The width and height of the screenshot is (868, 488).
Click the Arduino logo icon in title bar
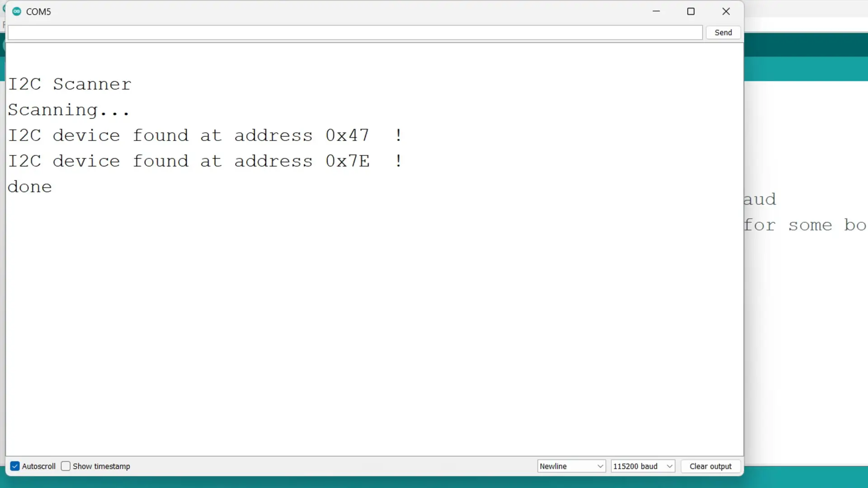[17, 12]
